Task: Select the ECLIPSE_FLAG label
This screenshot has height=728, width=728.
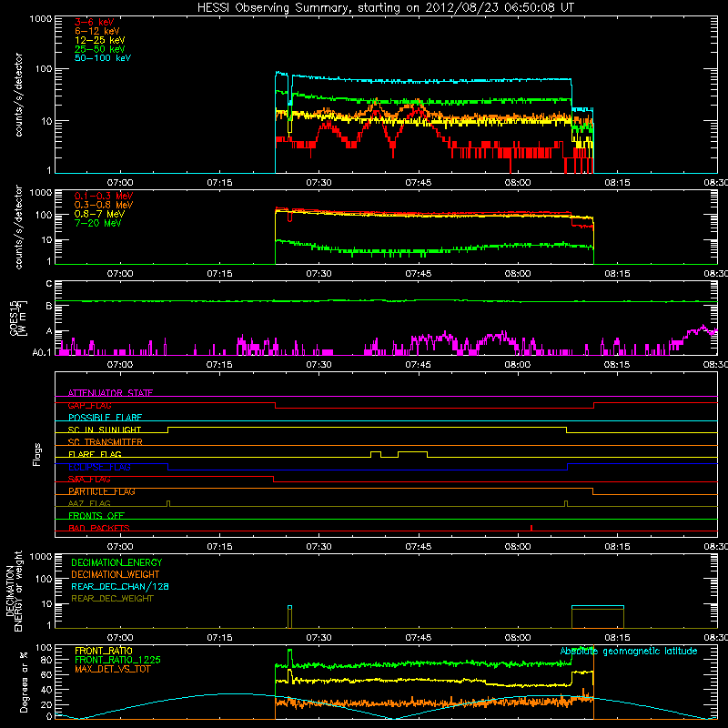Action: click(99, 467)
